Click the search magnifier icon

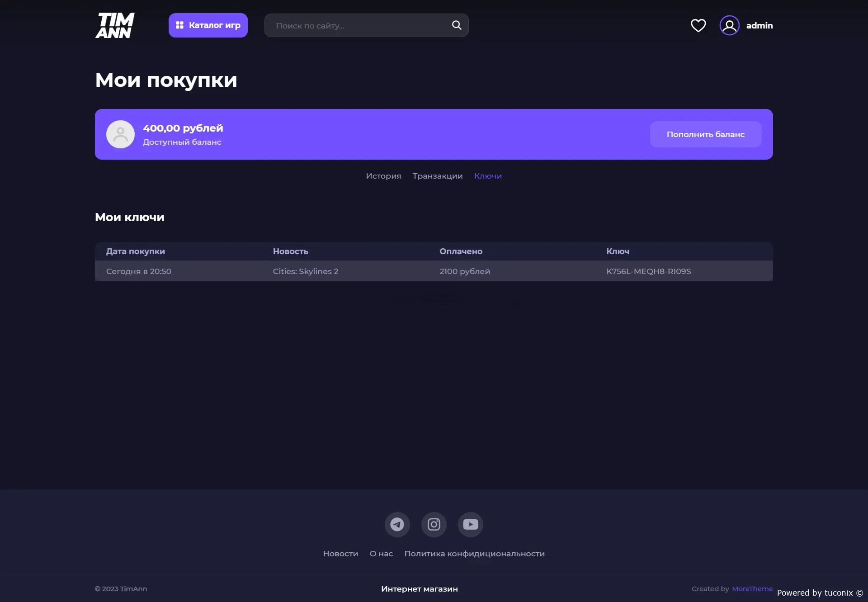point(457,25)
